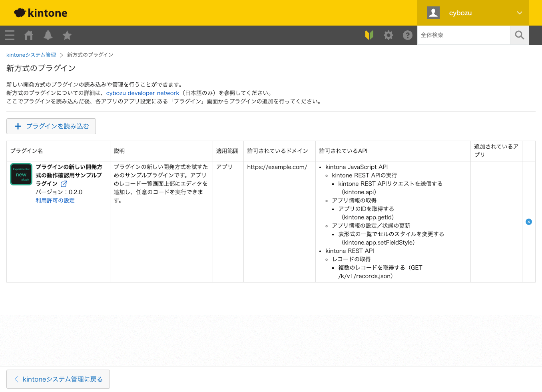Click the 新方式のプラグイン page heading
Screen dimensions: 542x392
pyautogui.click(x=41, y=68)
